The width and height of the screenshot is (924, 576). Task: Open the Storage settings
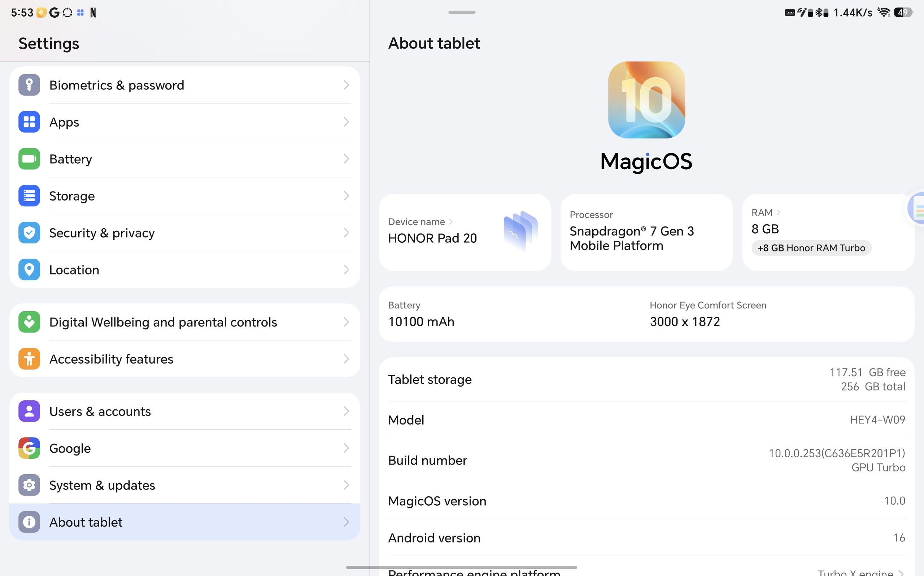pos(184,196)
